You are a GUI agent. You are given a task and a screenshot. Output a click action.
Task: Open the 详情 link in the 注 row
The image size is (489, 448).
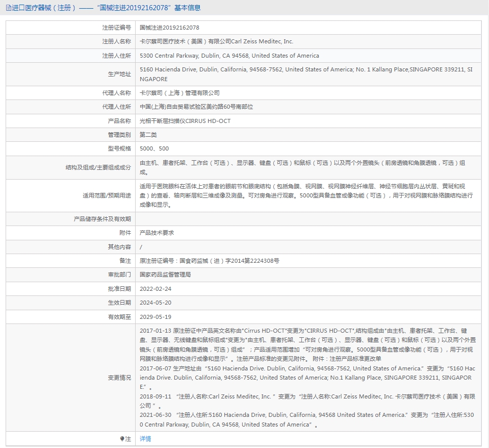[145, 439]
